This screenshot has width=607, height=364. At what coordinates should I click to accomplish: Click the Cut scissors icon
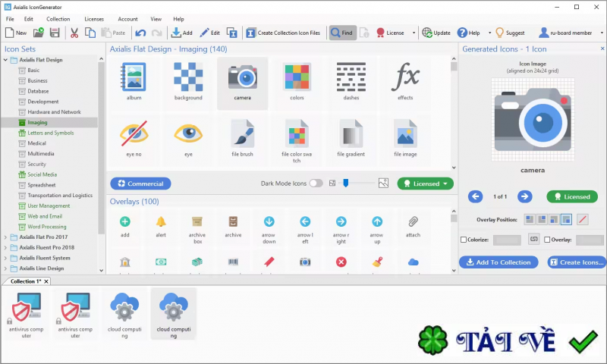coord(74,33)
